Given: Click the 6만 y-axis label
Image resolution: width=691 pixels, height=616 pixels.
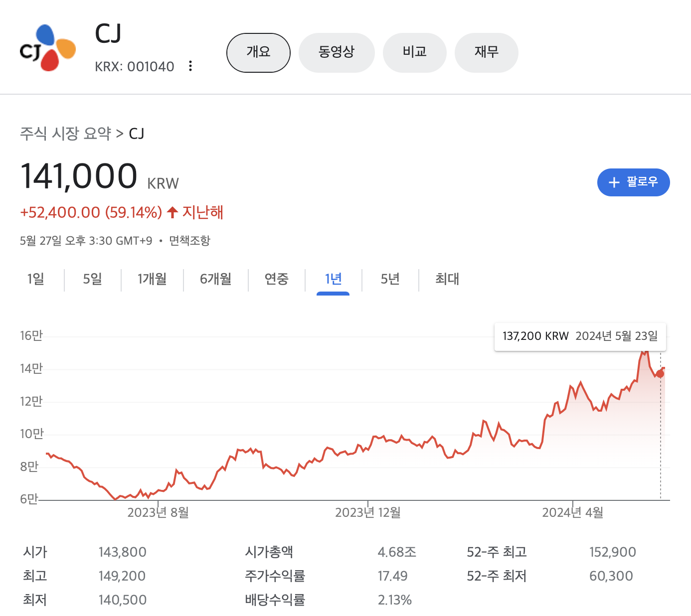Looking at the screenshot, I should 29,499.
